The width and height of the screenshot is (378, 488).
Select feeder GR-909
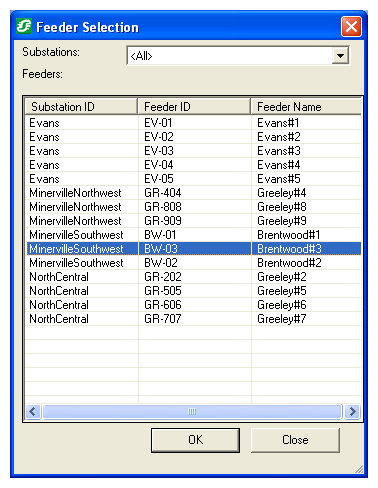163,221
